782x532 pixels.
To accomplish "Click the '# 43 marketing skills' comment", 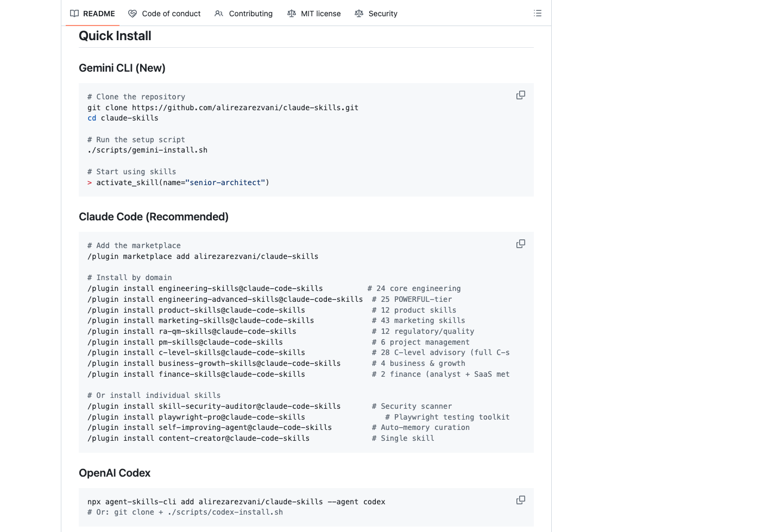I will [x=419, y=320].
